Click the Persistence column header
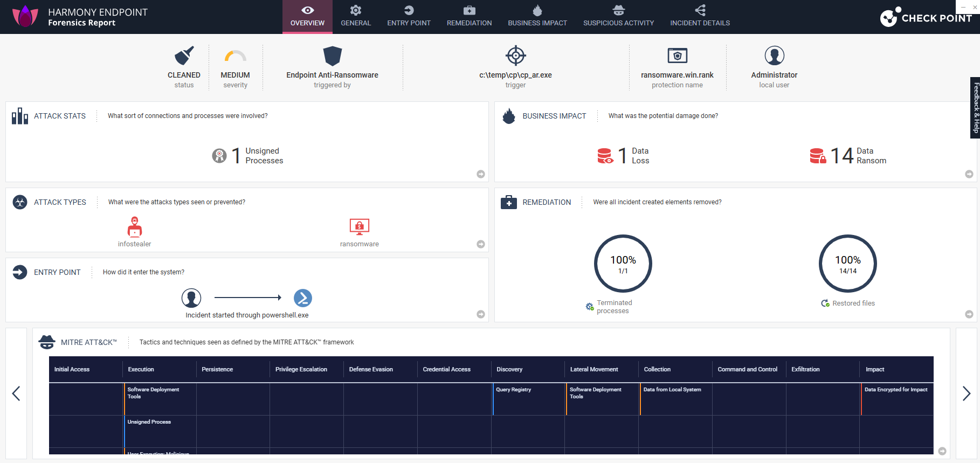Viewport: 980px width, 463px height. pos(233,369)
